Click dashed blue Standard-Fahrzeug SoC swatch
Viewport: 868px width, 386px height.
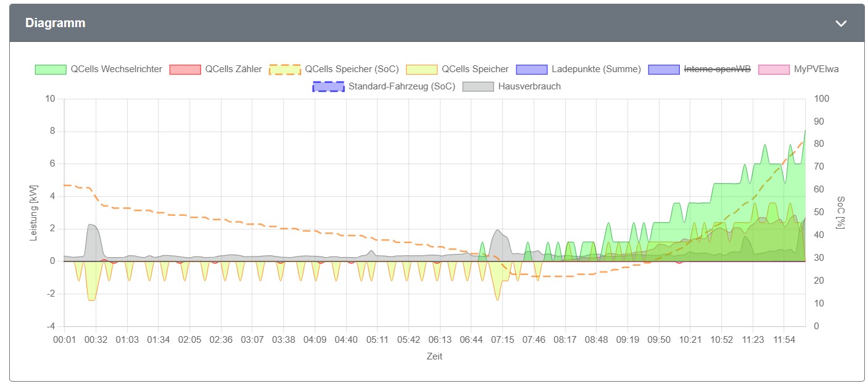328,86
